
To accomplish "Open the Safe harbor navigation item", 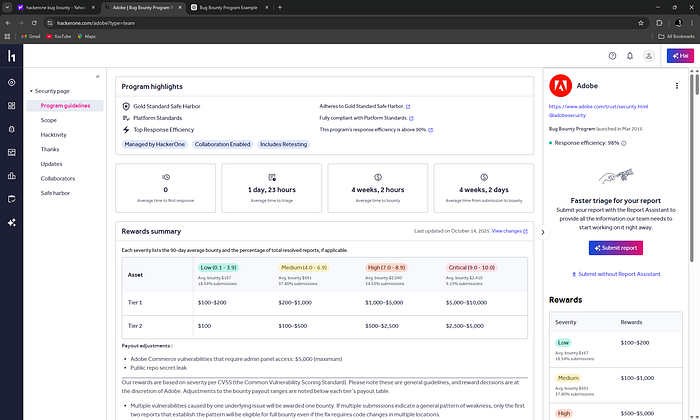I will click(x=55, y=193).
